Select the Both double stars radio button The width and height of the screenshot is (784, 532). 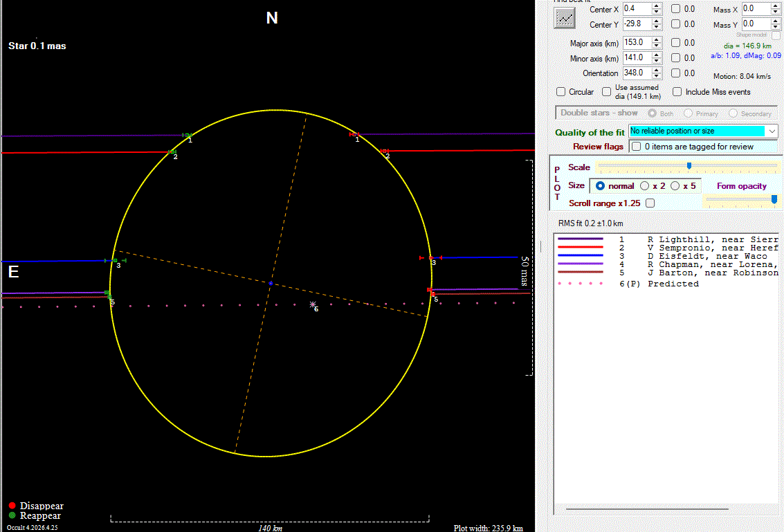tap(652, 113)
